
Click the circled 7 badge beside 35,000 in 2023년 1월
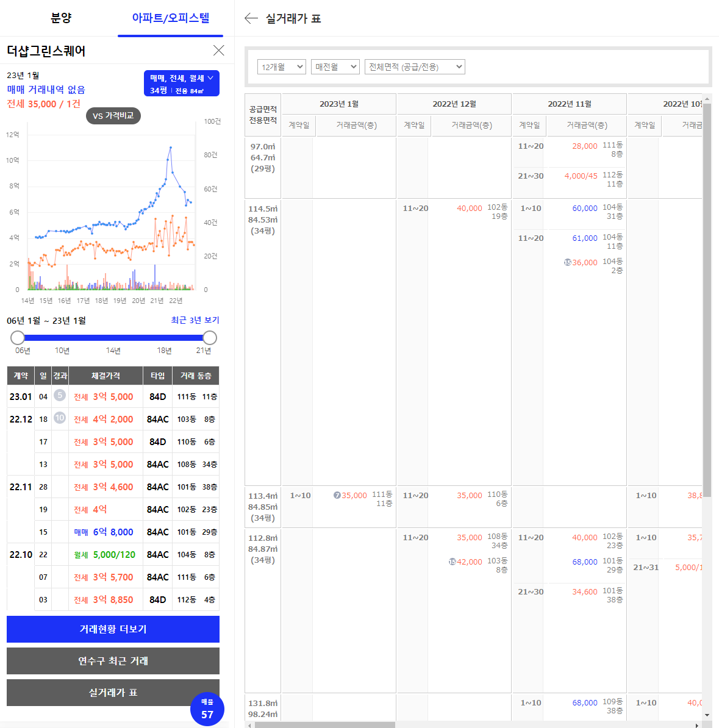337,495
